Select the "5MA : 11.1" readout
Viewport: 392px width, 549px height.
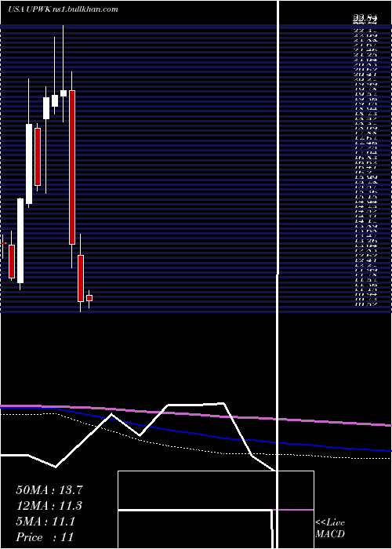coord(45,522)
